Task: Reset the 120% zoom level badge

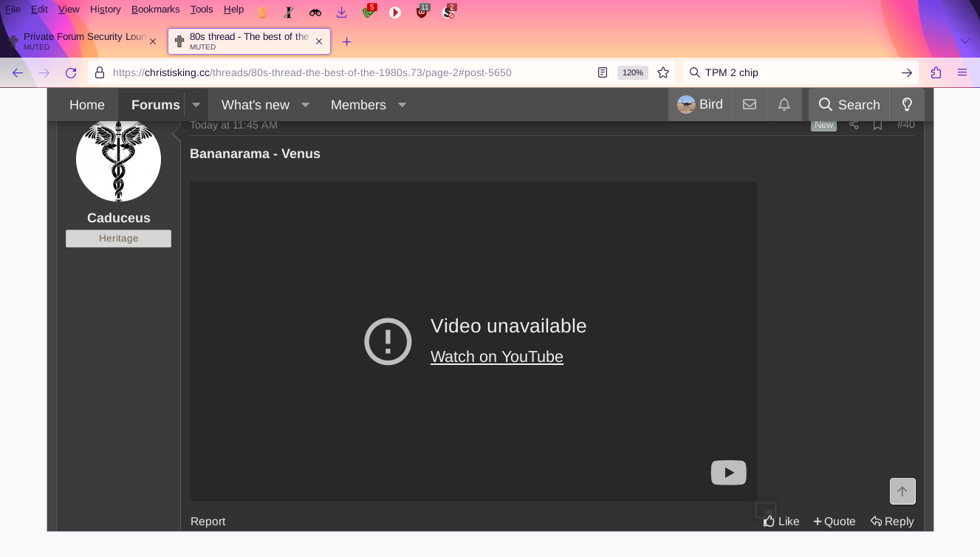Action: [x=633, y=72]
